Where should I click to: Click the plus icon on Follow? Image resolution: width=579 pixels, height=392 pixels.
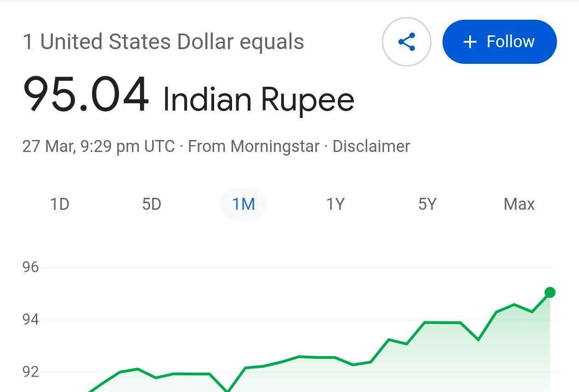point(470,42)
